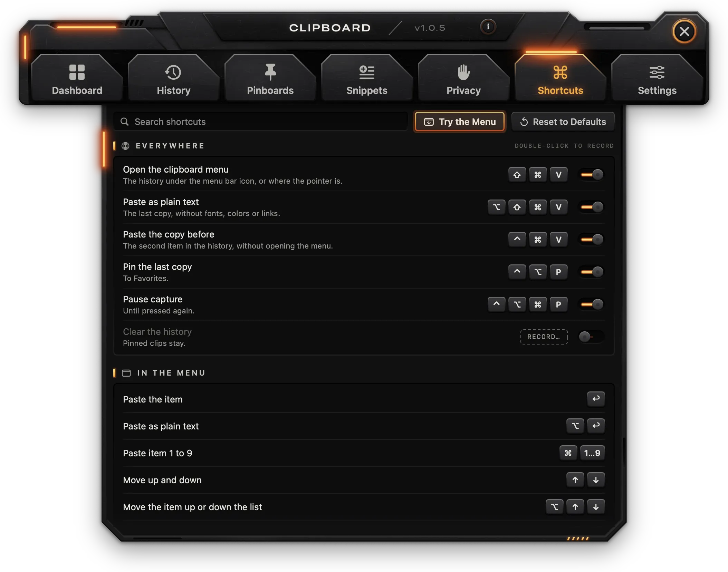728x572 pixels.
Task: Click the magnifier icon in the search field
Action: pyautogui.click(x=125, y=122)
